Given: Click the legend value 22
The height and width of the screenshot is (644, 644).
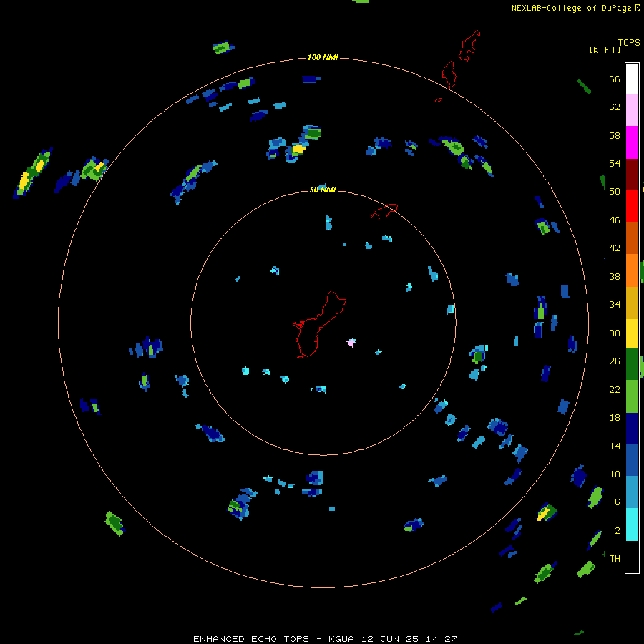Looking at the screenshot, I should [x=615, y=389].
